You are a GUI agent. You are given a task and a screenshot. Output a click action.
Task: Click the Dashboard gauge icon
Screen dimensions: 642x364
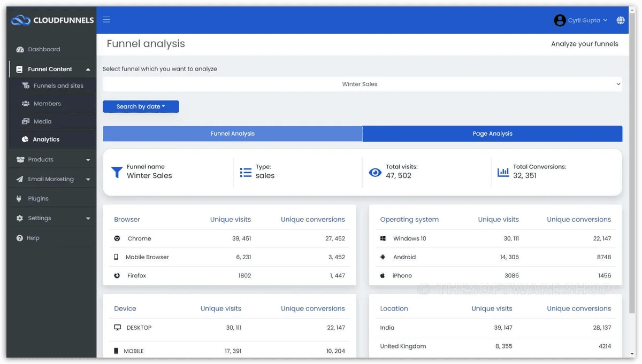[20, 49]
